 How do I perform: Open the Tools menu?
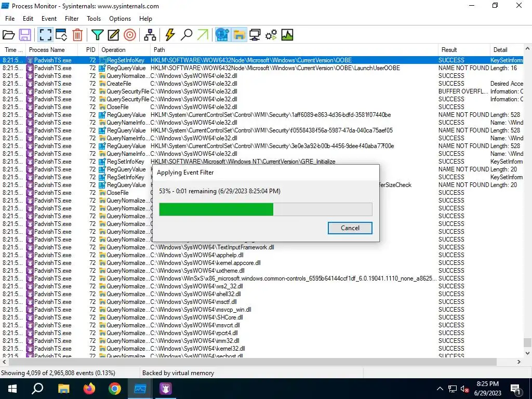pos(94,19)
